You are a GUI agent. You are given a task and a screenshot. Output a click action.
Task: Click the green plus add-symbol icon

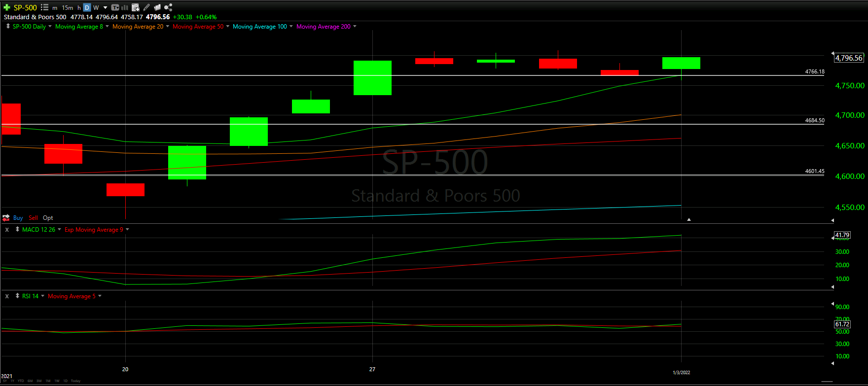[7, 7]
